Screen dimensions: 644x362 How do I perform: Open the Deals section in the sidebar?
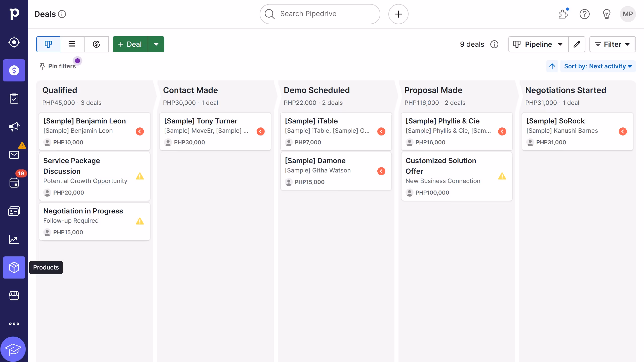pos(14,70)
